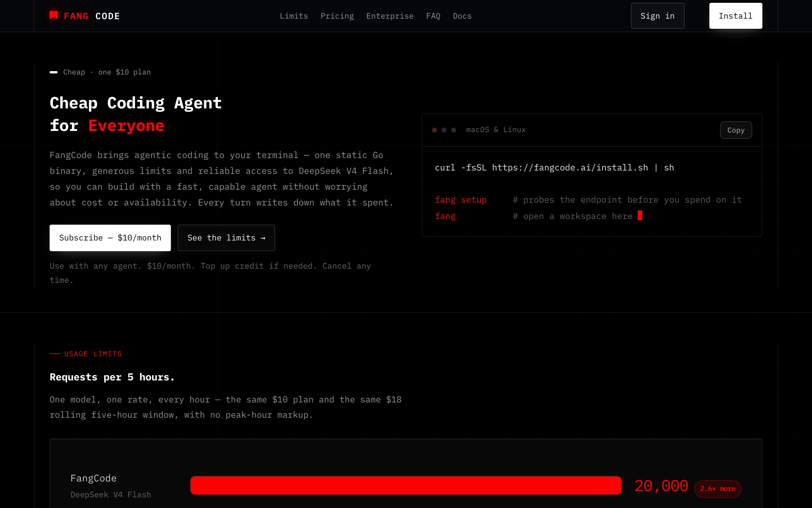Click the red FangCode usage bar
This screenshot has height=508, width=812.
pyautogui.click(x=406, y=485)
